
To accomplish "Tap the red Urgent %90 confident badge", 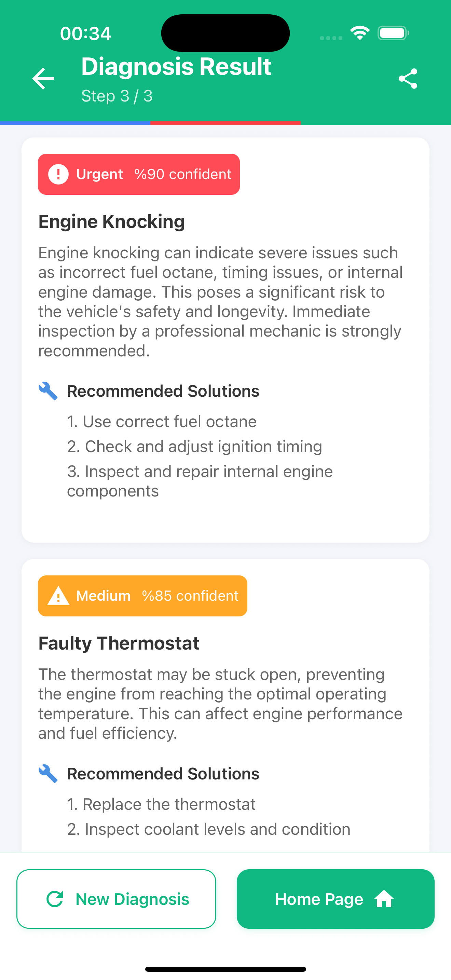I will (x=139, y=174).
